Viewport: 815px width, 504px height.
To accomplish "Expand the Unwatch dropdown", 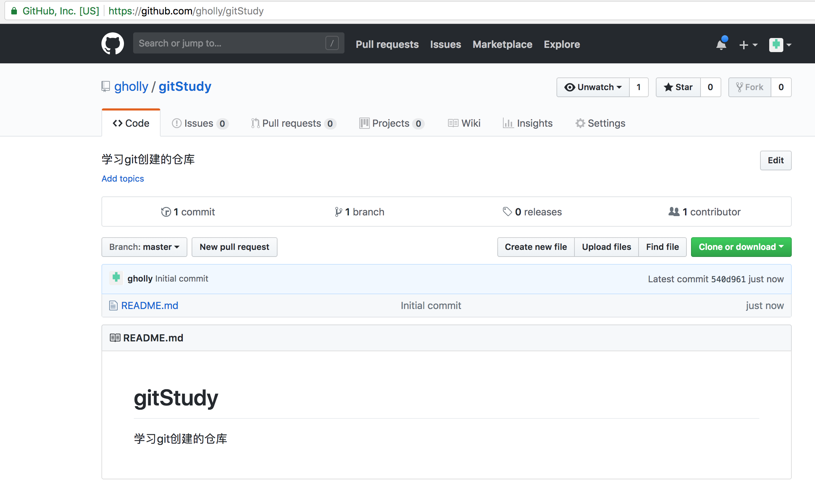I will click(x=593, y=87).
